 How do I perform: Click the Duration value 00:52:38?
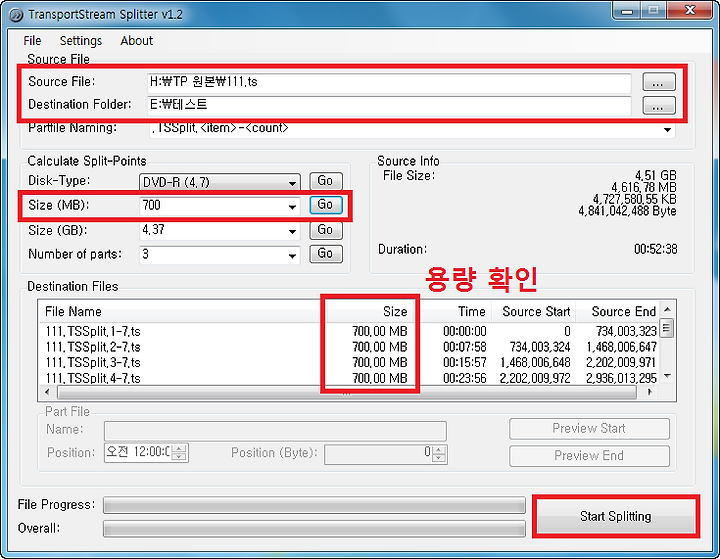(x=655, y=249)
